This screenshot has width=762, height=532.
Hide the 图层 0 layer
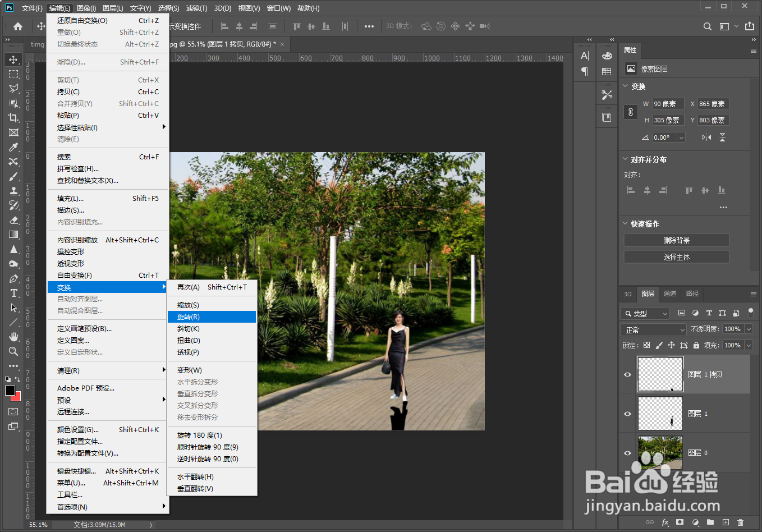coord(627,453)
